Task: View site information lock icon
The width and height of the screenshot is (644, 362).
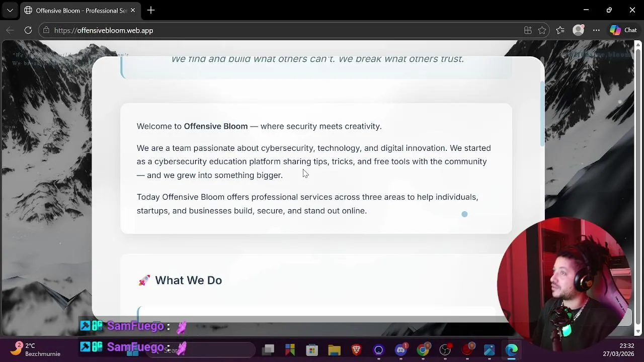Action: (x=46, y=30)
